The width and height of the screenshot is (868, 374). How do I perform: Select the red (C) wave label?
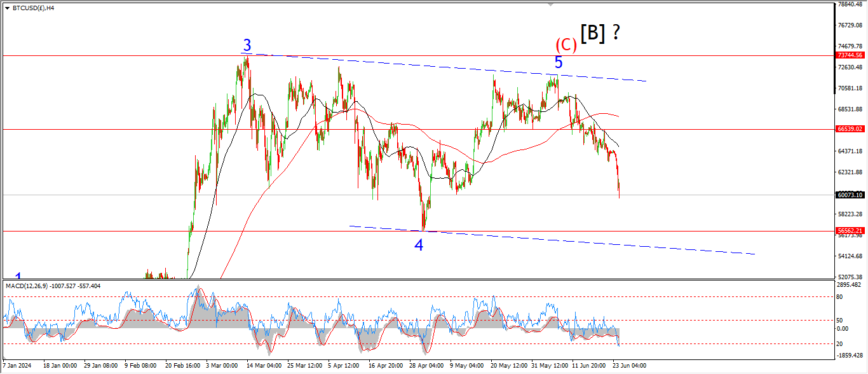[x=566, y=45]
